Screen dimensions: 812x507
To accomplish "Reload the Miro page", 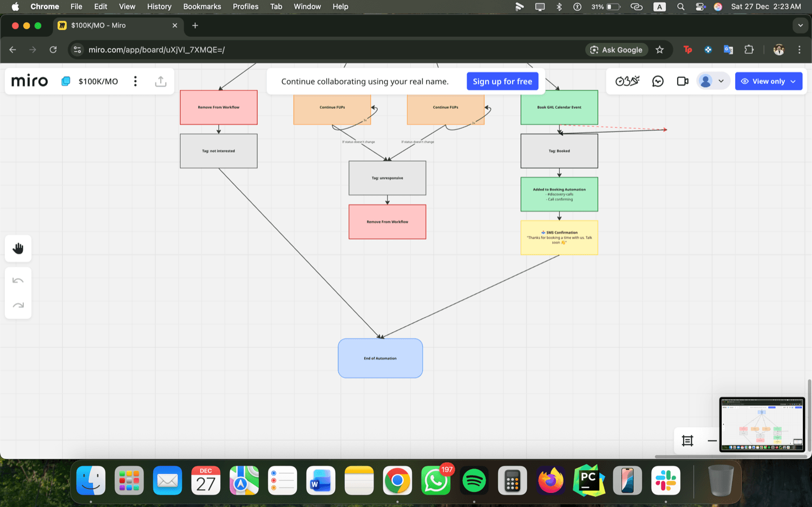I will pos(53,50).
